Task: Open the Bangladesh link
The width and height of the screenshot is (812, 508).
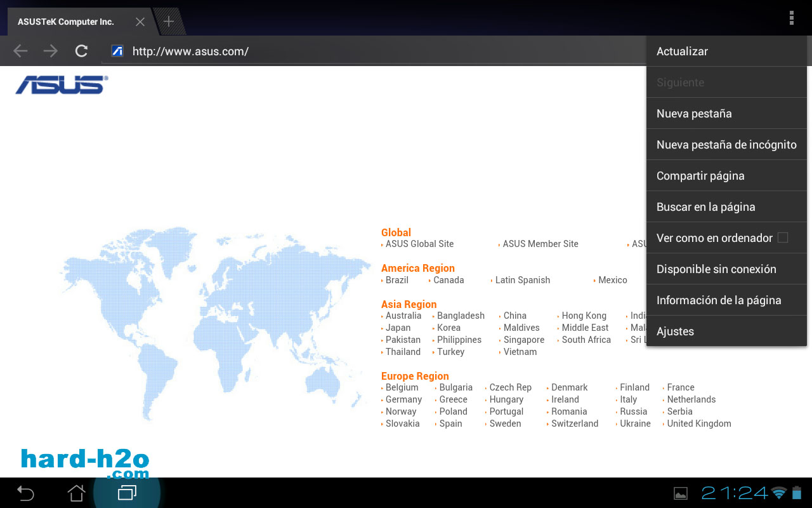Action: click(461, 316)
